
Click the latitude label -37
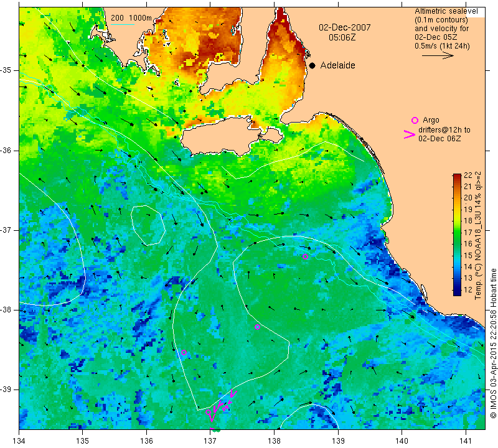(x=6, y=230)
